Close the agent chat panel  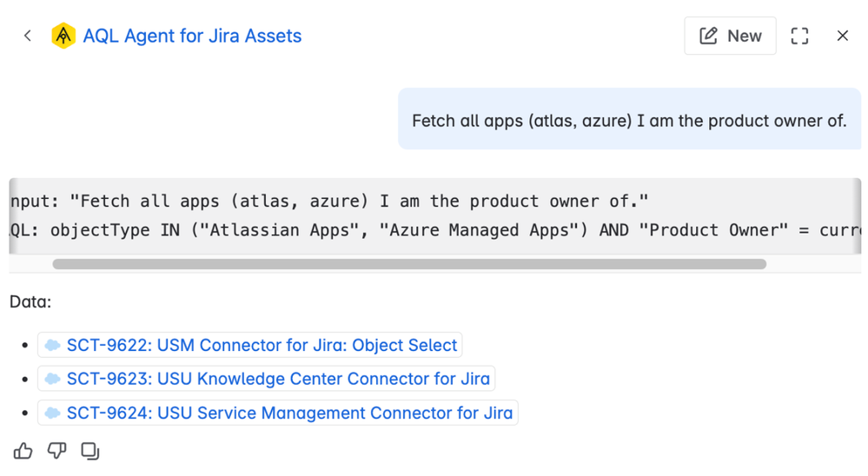(842, 36)
